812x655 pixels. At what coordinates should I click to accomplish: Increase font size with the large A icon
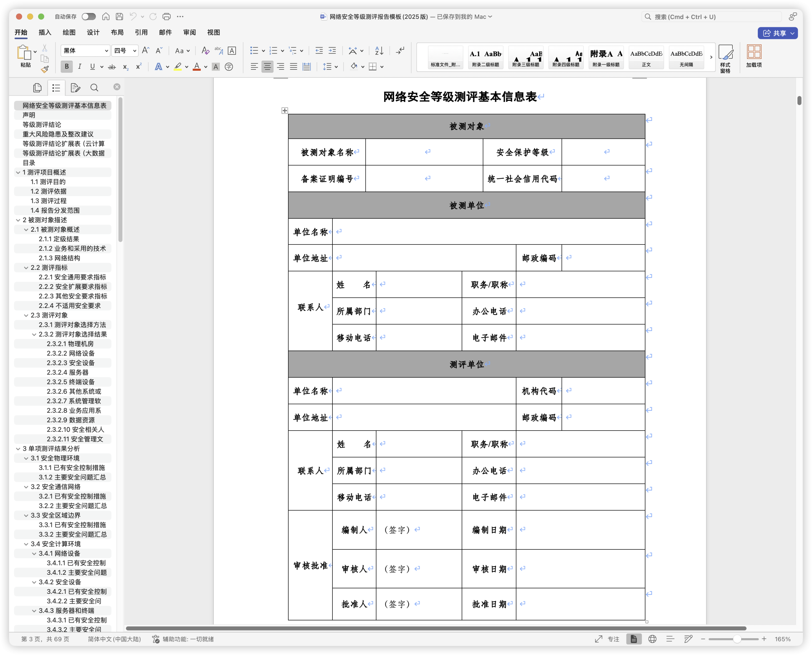146,50
